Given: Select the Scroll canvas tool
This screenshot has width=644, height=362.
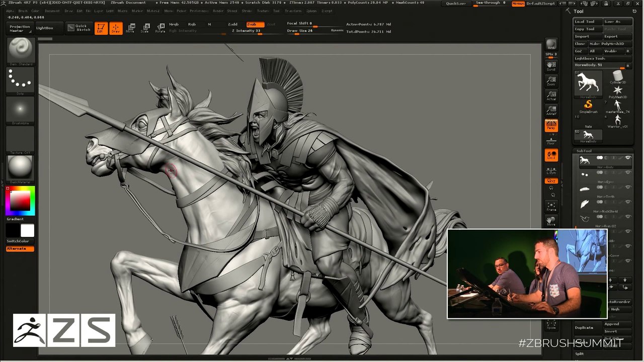Looking at the screenshot, I should click(x=551, y=66).
